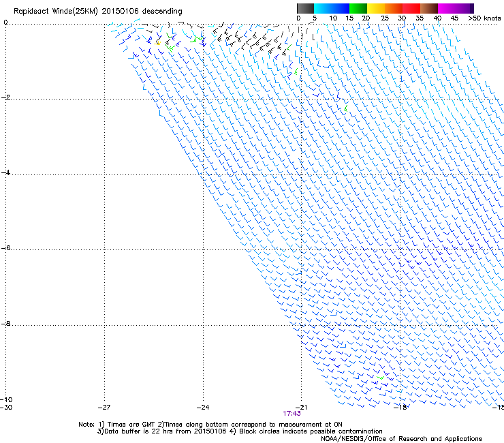This screenshot has height=443, width=504.
Task: Click the '-4' latitude axis label
Action: click(x=5, y=172)
